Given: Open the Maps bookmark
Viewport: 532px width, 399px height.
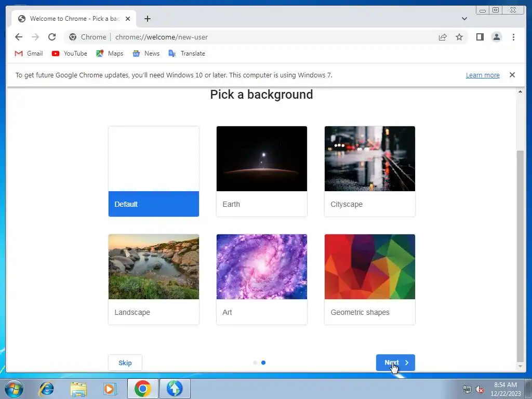Looking at the screenshot, I should (x=110, y=54).
